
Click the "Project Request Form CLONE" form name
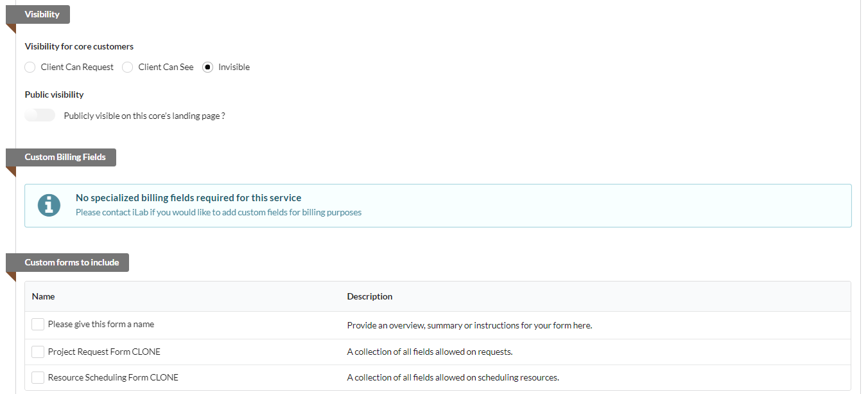click(x=104, y=352)
